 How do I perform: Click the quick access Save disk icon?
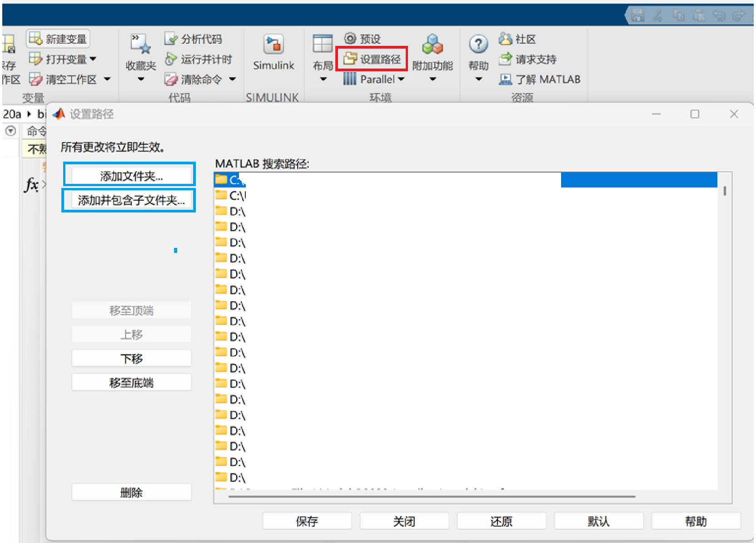pyautogui.click(x=638, y=16)
